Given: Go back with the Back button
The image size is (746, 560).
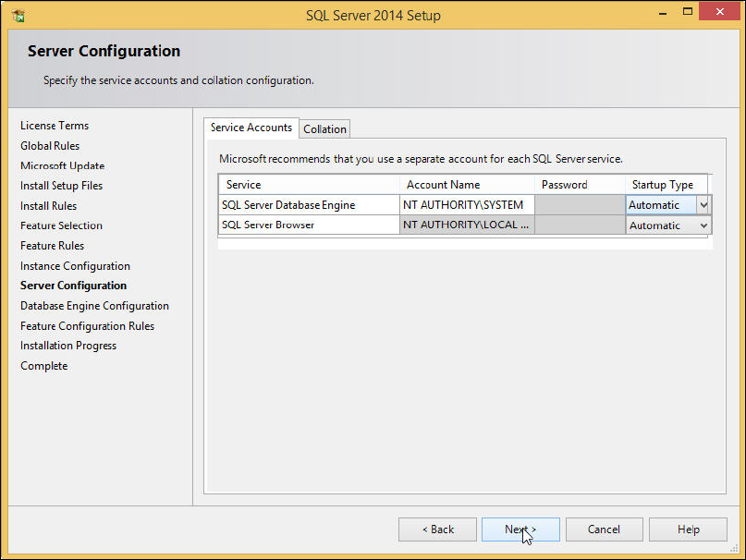Looking at the screenshot, I should click(x=437, y=530).
